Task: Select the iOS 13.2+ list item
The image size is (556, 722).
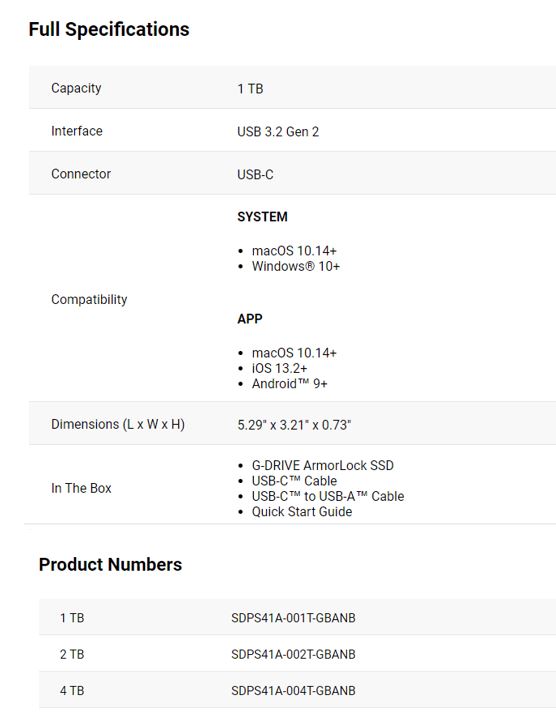Action: pos(279,368)
